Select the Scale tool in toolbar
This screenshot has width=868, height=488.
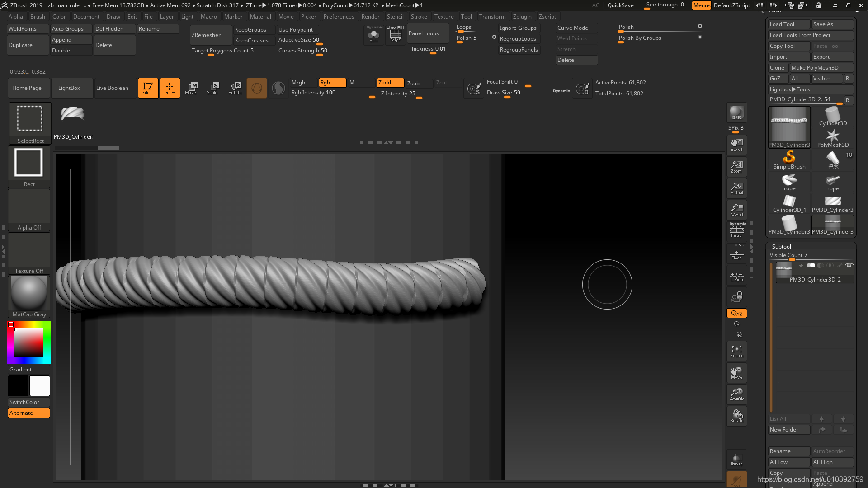(213, 88)
